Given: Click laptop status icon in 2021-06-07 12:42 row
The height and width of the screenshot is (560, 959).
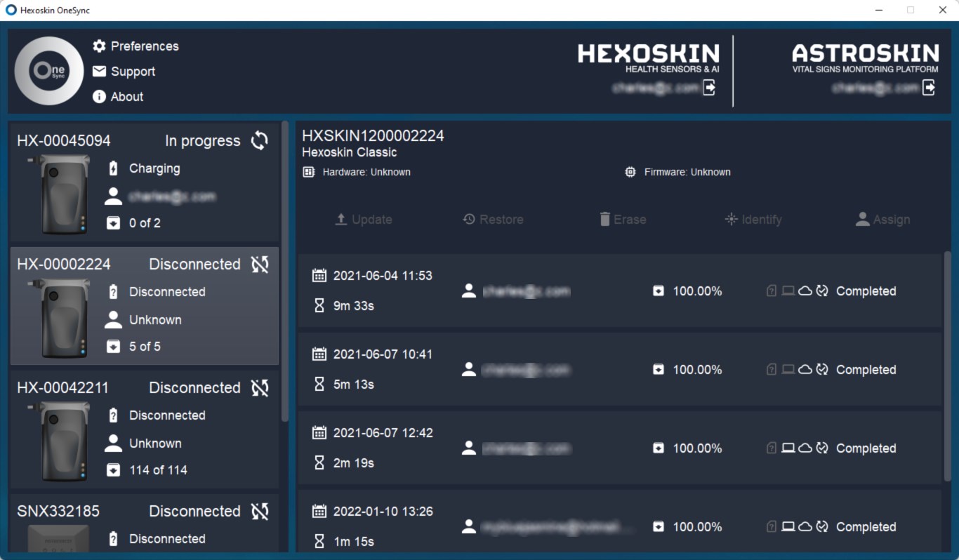Looking at the screenshot, I should [x=788, y=448].
